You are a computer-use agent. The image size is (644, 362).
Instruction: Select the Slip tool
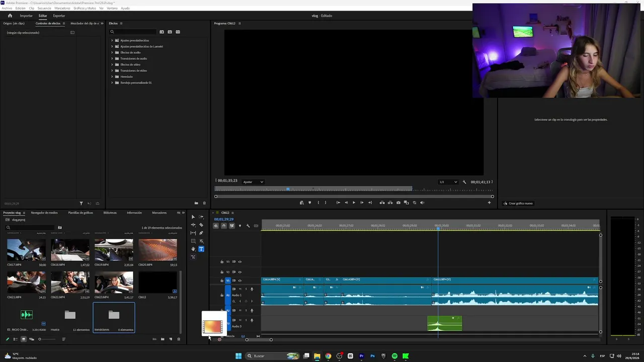click(193, 233)
